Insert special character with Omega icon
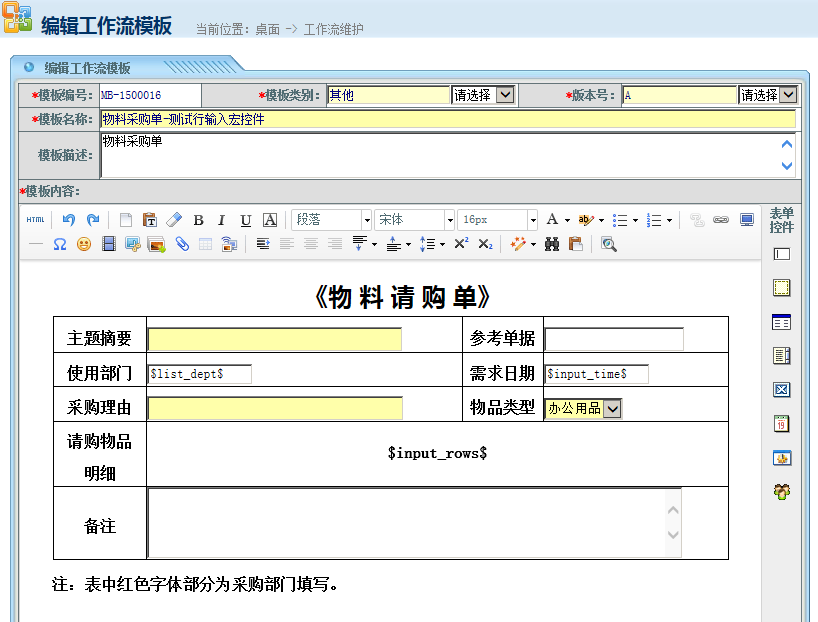 (59, 244)
